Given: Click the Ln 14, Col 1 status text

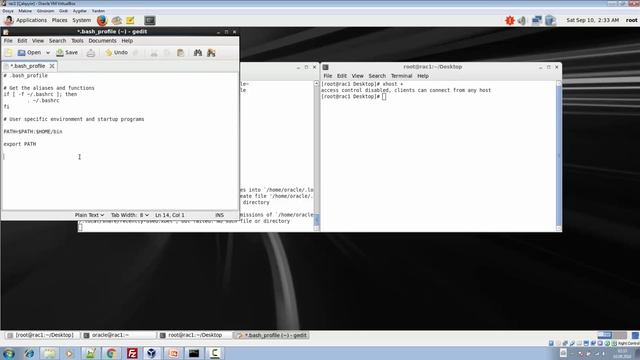Looking at the screenshot, I should coord(170,215).
